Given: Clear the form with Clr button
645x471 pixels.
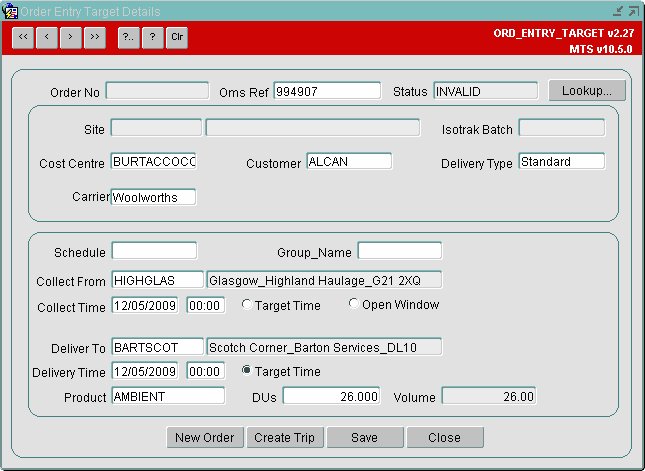Looking at the screenshot, I should point(177,37).
